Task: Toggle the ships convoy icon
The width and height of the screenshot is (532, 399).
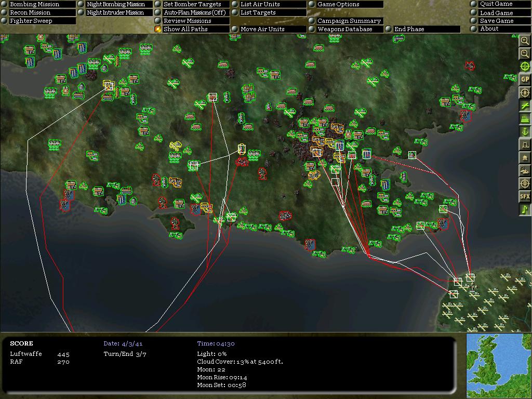Action: coord(525,170)
